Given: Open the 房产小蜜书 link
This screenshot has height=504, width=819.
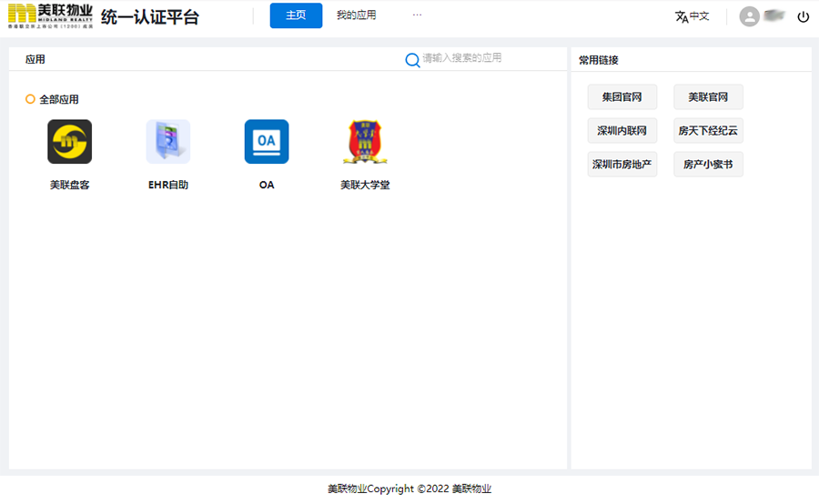Looking at the screenshot, I should pos(708,165).
